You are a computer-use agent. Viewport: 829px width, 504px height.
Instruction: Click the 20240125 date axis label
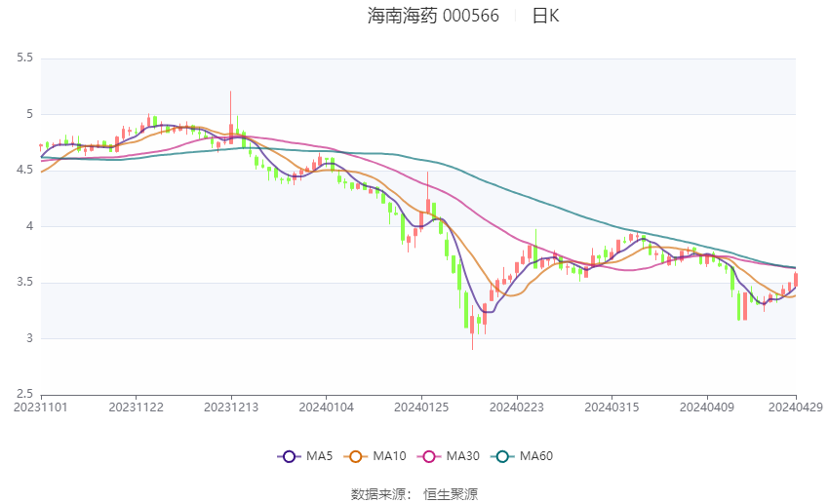coord(421,407)
